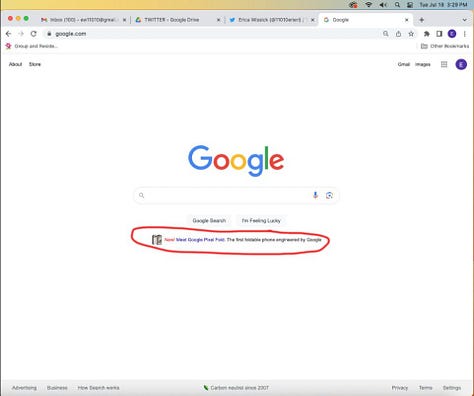This screenshot has height=396, width=474.
Task: Expand the tab search chevron
Action: coord(464,20)
